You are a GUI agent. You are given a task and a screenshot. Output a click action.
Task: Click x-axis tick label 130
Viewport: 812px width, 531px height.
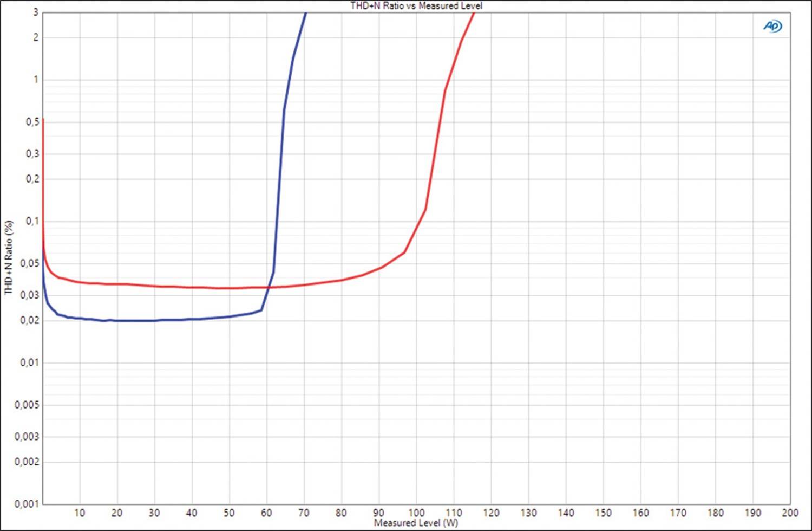(528, 513)
